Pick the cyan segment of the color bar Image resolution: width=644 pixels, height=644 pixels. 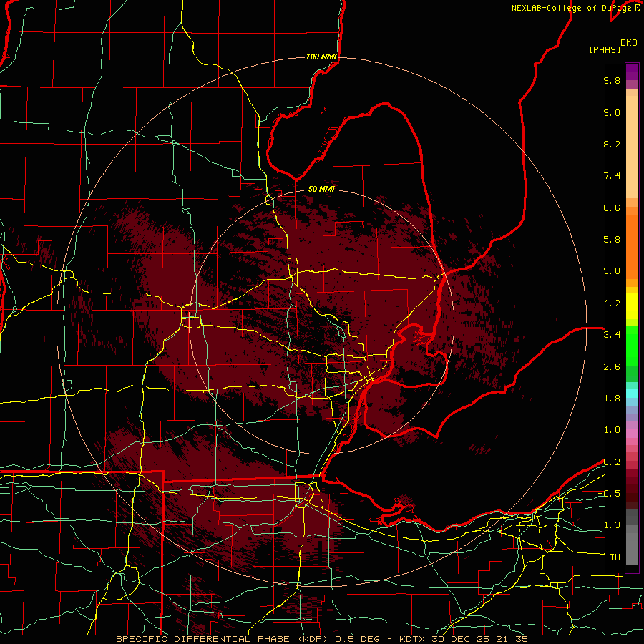[632, 394]
